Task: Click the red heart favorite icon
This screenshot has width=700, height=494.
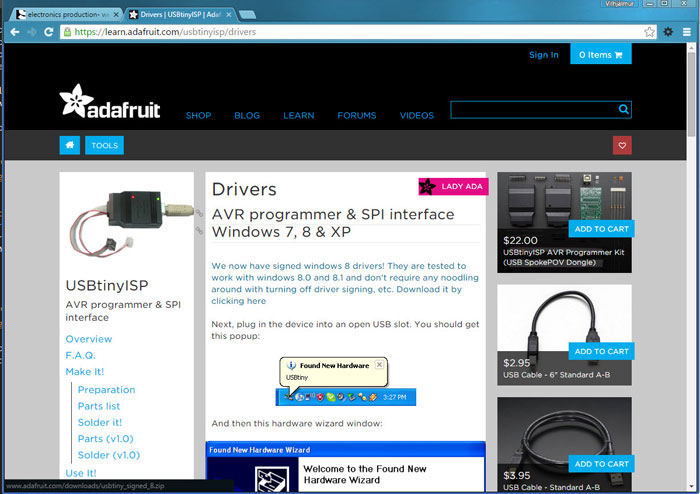Action: (622, 145)
